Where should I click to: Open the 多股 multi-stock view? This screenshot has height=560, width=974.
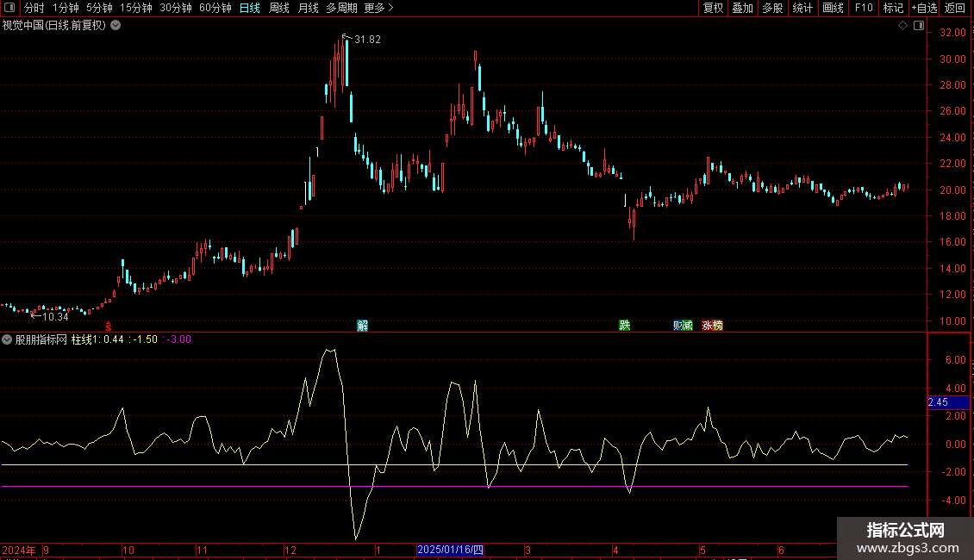click(x=773, y=8)
